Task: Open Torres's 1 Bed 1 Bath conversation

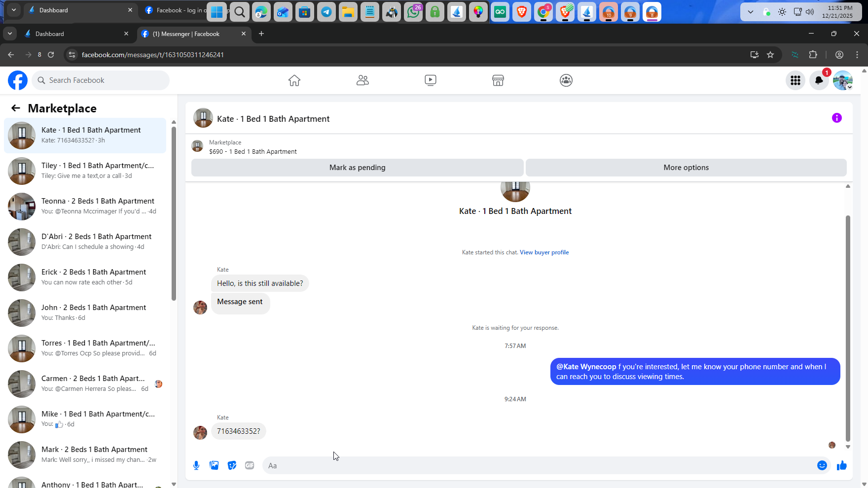Action: [85, 349]
